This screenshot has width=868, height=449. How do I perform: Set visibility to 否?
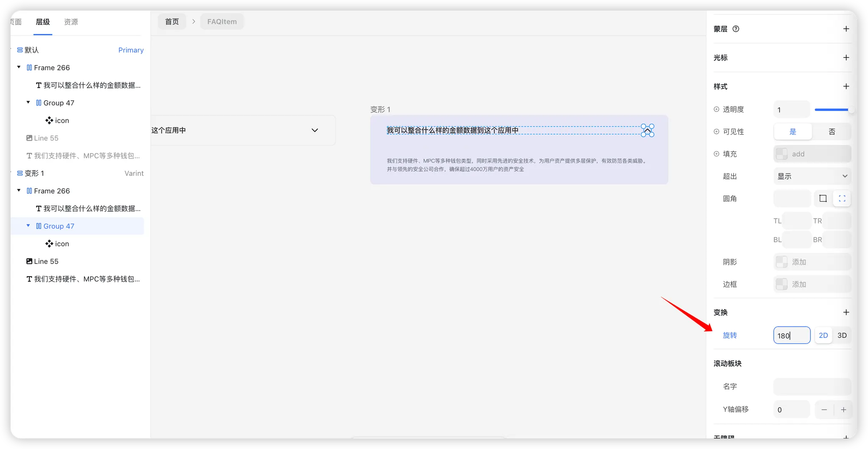[832, 132]
